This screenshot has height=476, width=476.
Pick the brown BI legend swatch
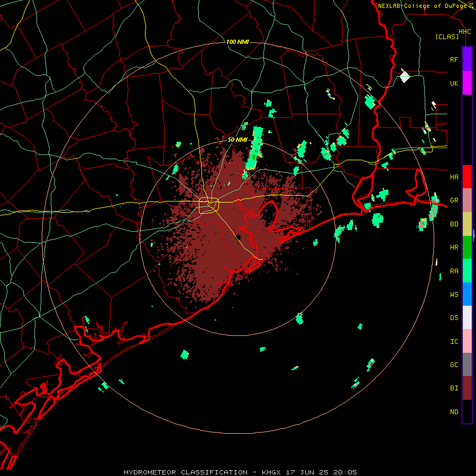tap(467, 388)
